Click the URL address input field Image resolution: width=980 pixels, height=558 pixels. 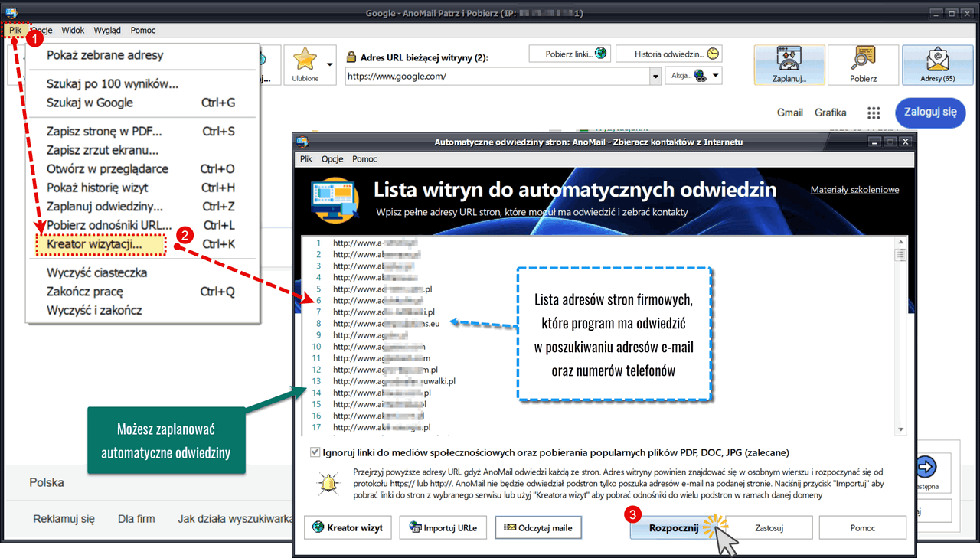pos(498,77)
